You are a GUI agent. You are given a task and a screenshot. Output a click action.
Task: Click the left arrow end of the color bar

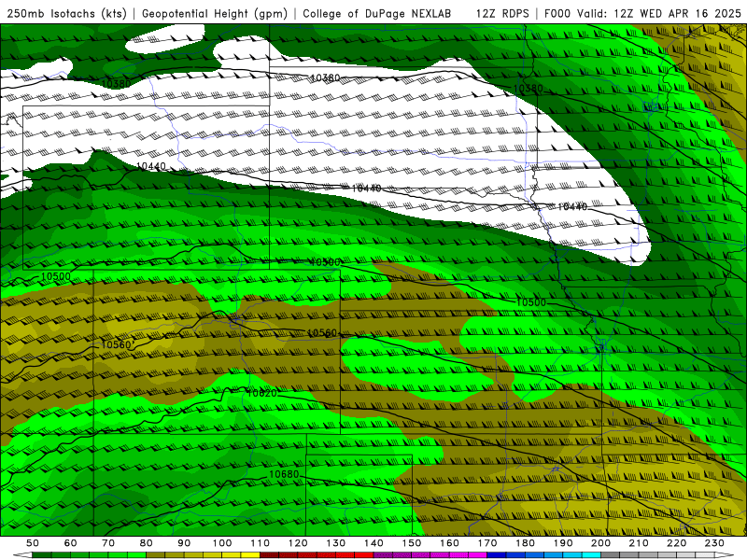coord(22,555)
